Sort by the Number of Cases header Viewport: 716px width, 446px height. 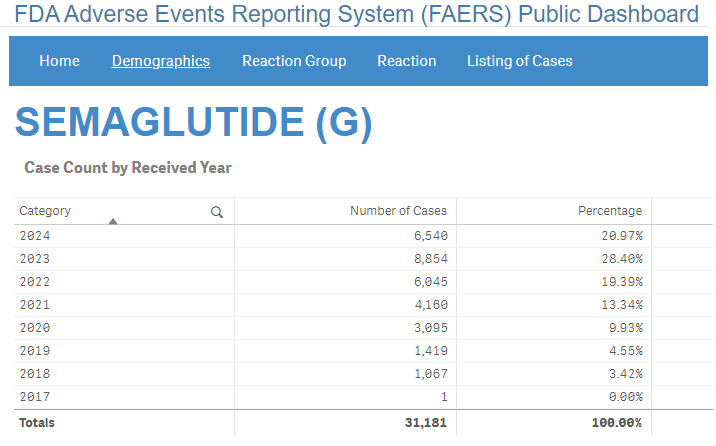[398, 211]
